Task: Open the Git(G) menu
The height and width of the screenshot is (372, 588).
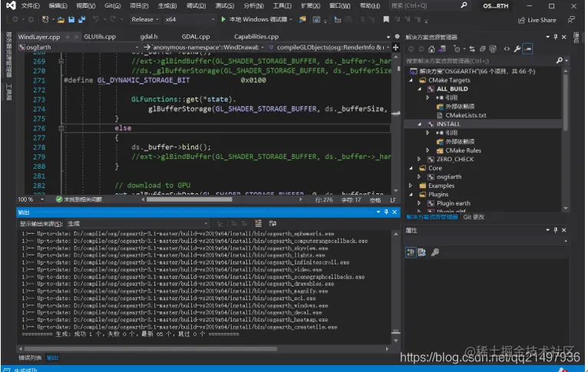Action: tap(112, 5)
